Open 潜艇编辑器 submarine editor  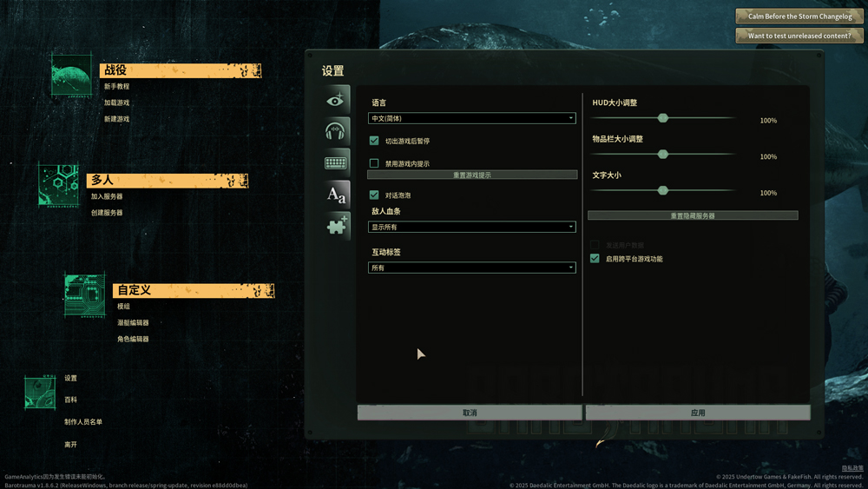pos(133,323)
